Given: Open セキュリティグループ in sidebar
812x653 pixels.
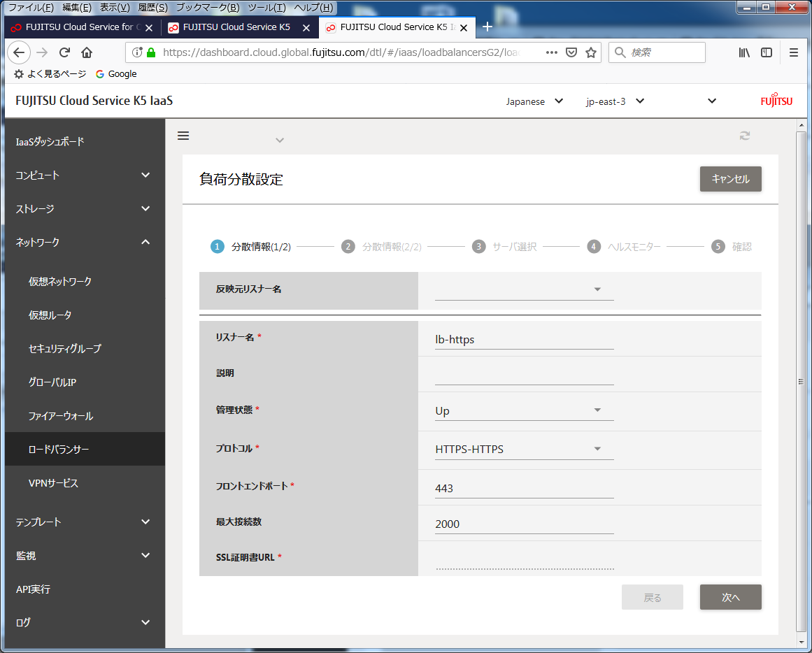Looking at the screenshot, I should [65, 348].
